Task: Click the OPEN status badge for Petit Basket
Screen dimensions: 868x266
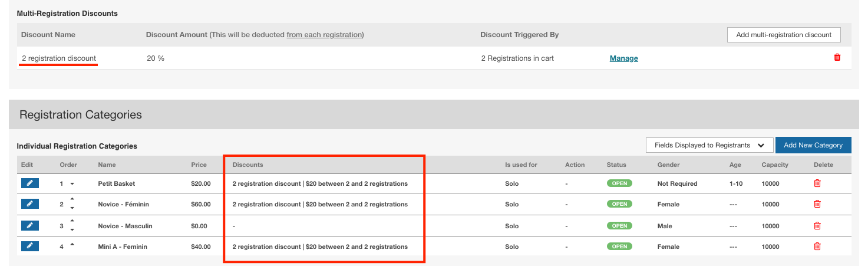Action: [x=619, y=183]
